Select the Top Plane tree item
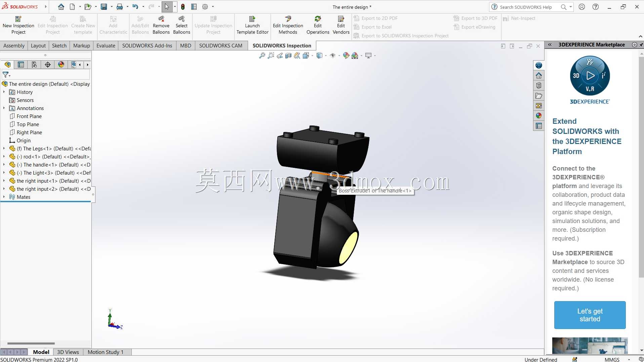The image size is (644, 362). (x=28, y=124)
